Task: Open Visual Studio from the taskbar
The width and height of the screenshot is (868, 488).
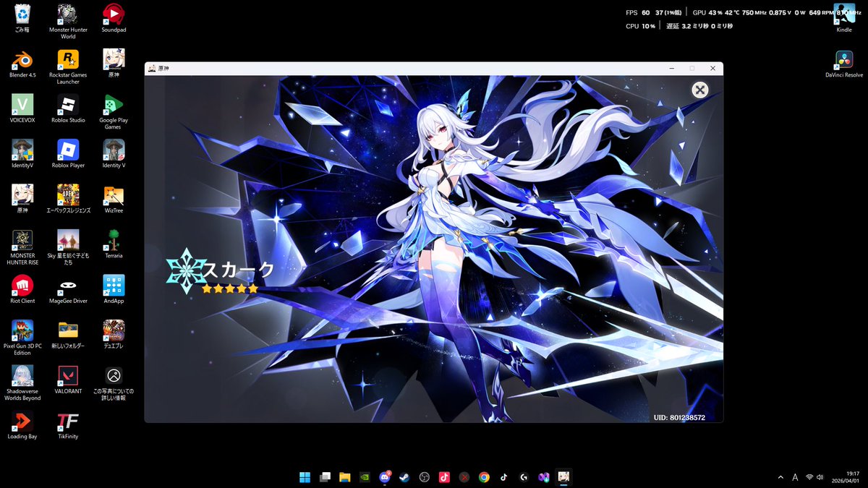Action: pyautogui.click(x=544, y=476)
